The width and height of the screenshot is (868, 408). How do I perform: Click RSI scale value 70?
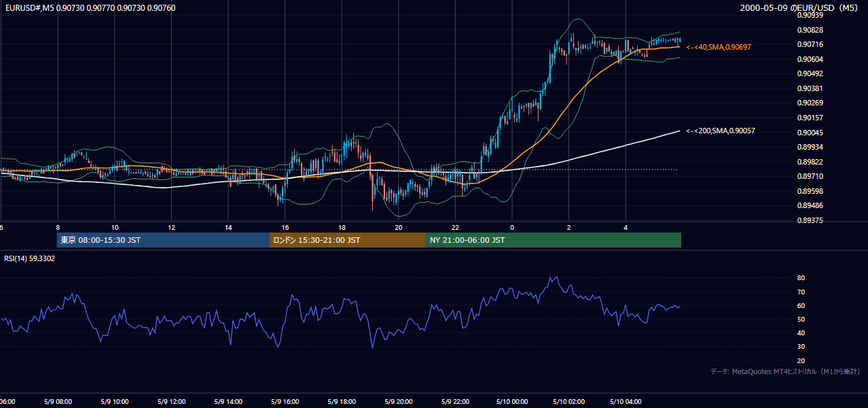(801, 292)
